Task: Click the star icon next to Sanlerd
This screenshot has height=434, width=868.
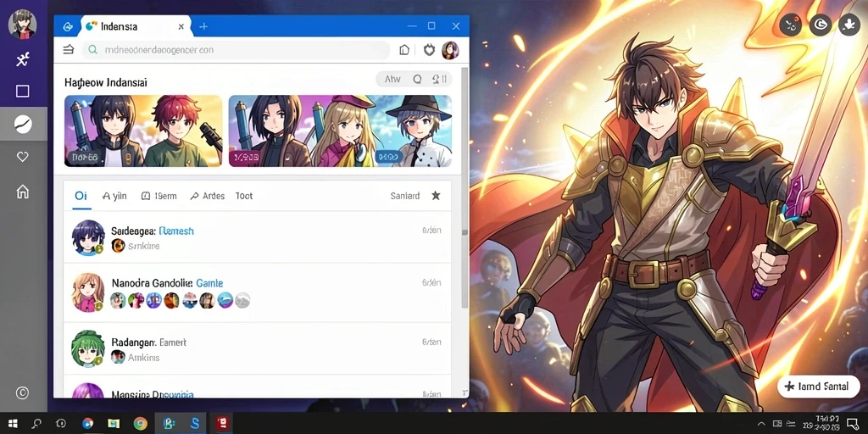Action: (436, 196)
